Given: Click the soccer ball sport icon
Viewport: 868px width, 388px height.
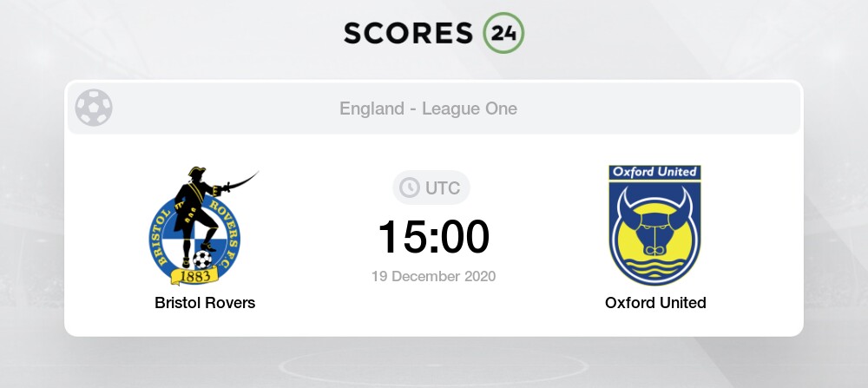Looking at the screenshot, I should (94, 109).
